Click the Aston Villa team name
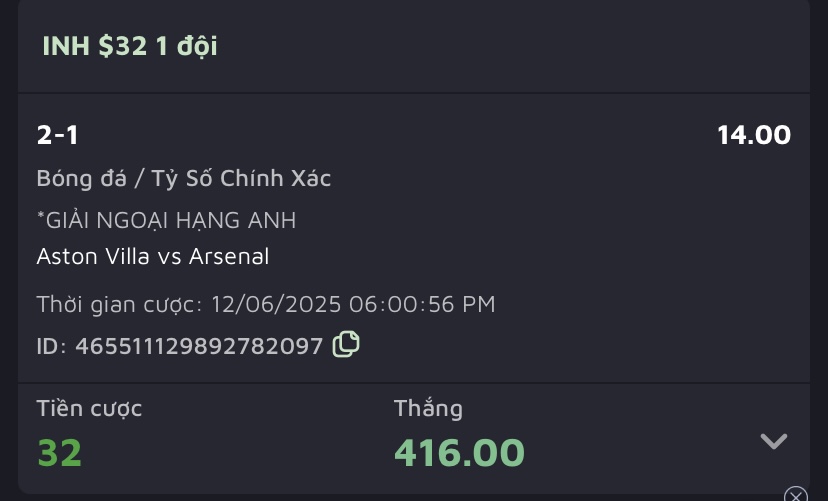828x501 pixels. coord(92,256)
